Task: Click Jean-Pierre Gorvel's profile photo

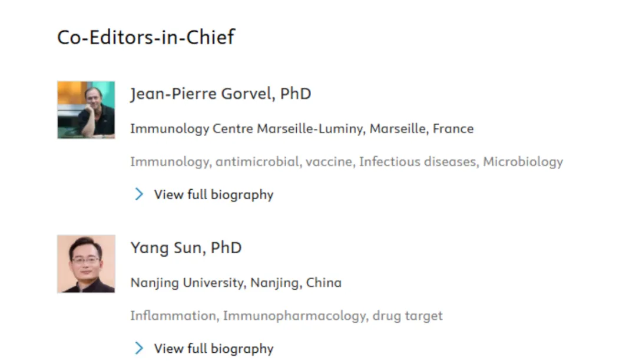Action: point(86,110)
